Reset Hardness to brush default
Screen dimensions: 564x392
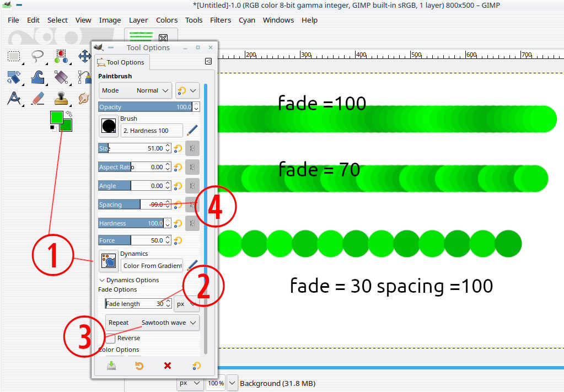178,223
